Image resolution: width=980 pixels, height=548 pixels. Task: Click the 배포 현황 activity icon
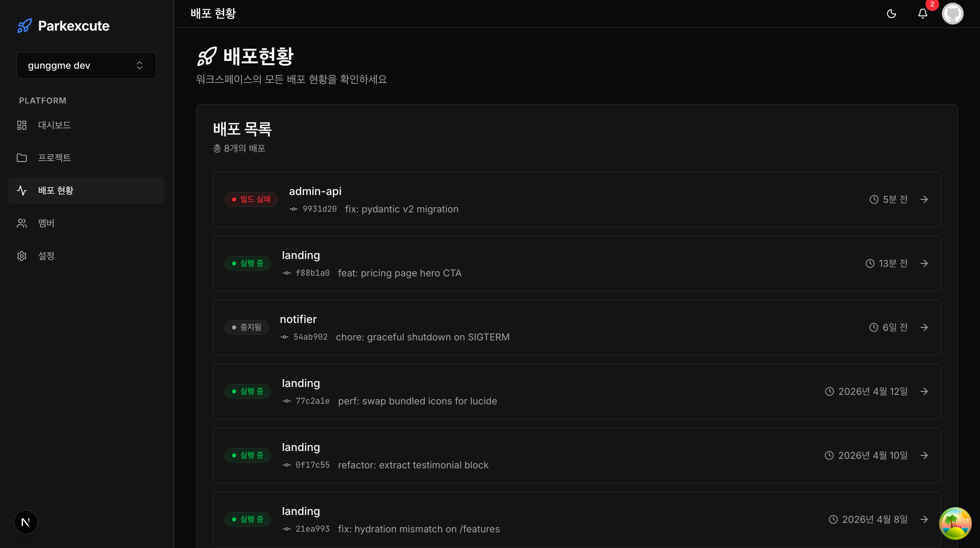click(x=22, y=190)
